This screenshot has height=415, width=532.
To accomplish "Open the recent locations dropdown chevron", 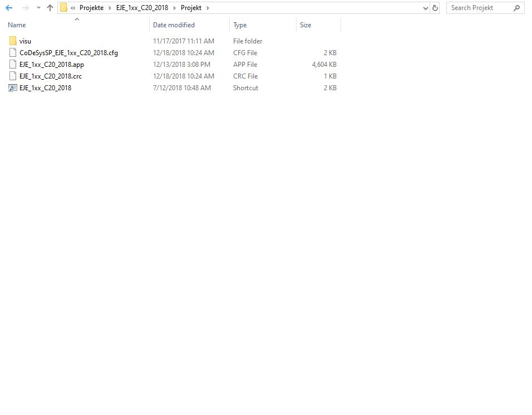I will pyautogui.click(x=38, y=8).
